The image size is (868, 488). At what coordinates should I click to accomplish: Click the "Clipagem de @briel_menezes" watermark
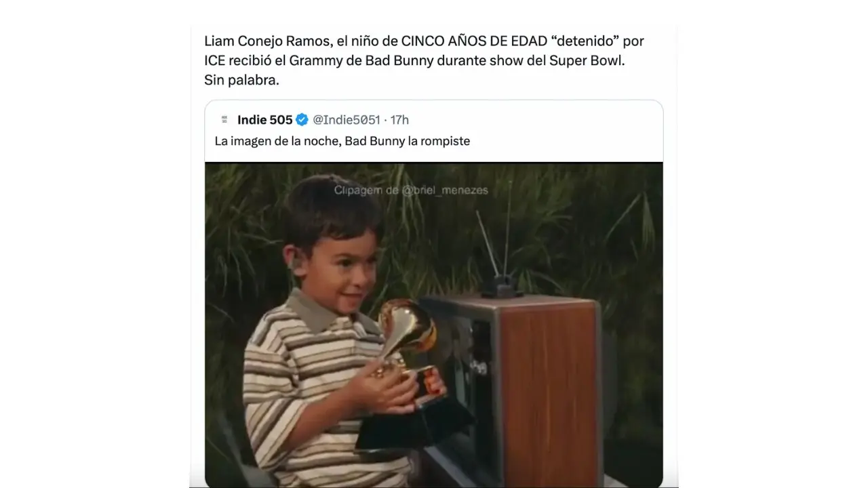411,190
